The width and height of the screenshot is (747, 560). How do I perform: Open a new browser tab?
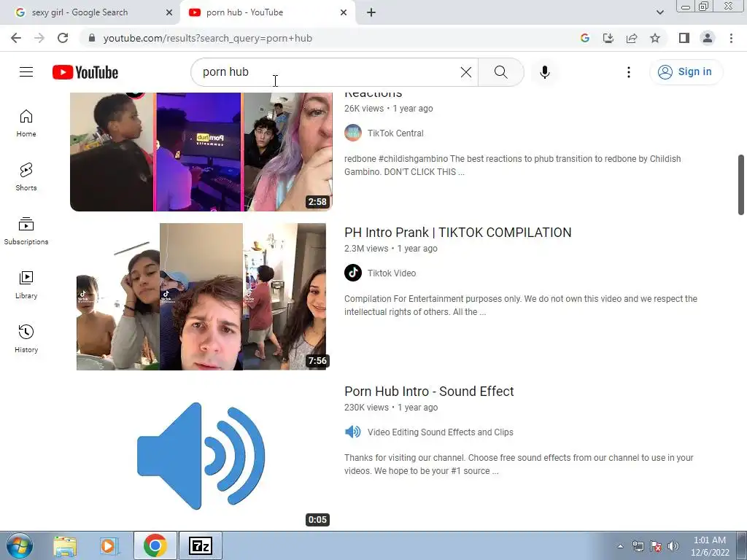(x=371, y=12)
